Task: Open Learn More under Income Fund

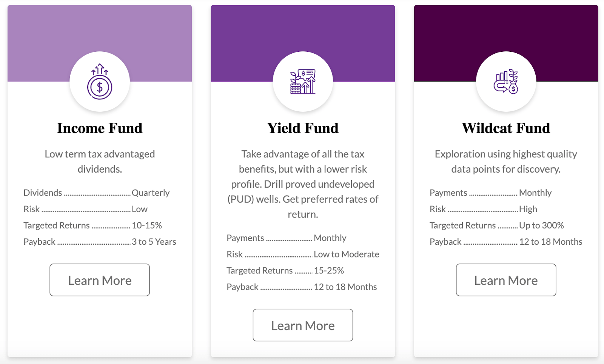Action: click(x=100, y=280)
